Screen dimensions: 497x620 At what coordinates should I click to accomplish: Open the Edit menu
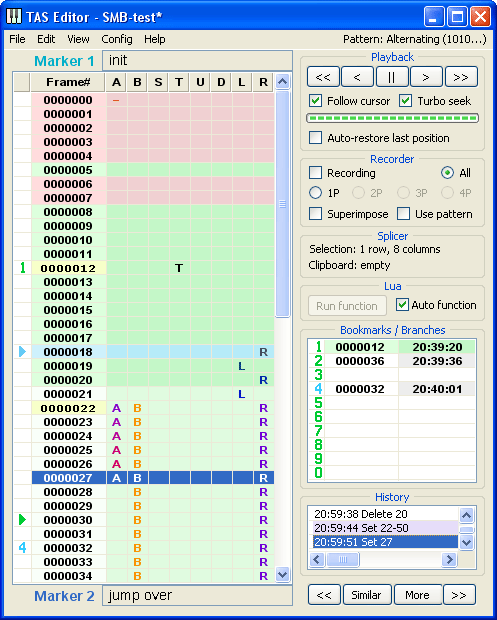[x=46, y=39]
